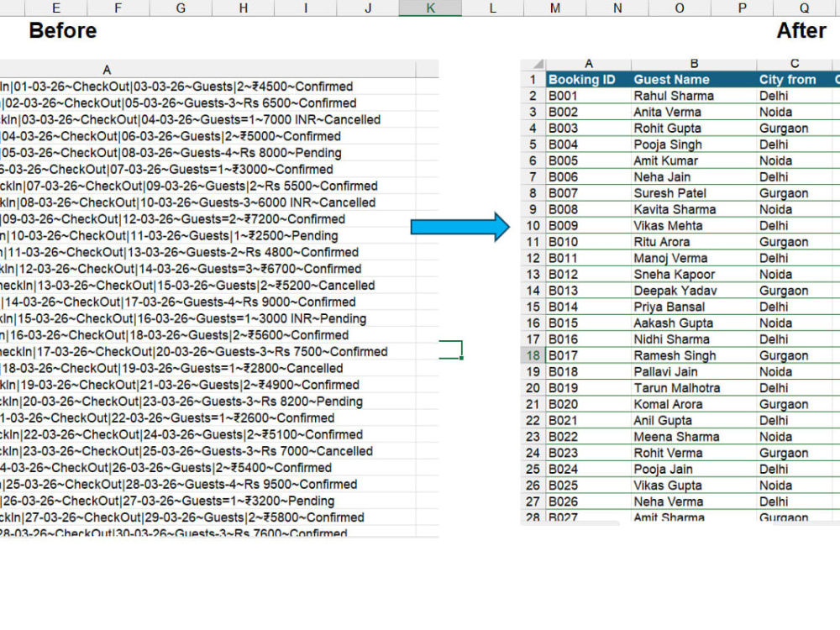
Task: Click the 'City from' header cell
Action: point(795,79)
